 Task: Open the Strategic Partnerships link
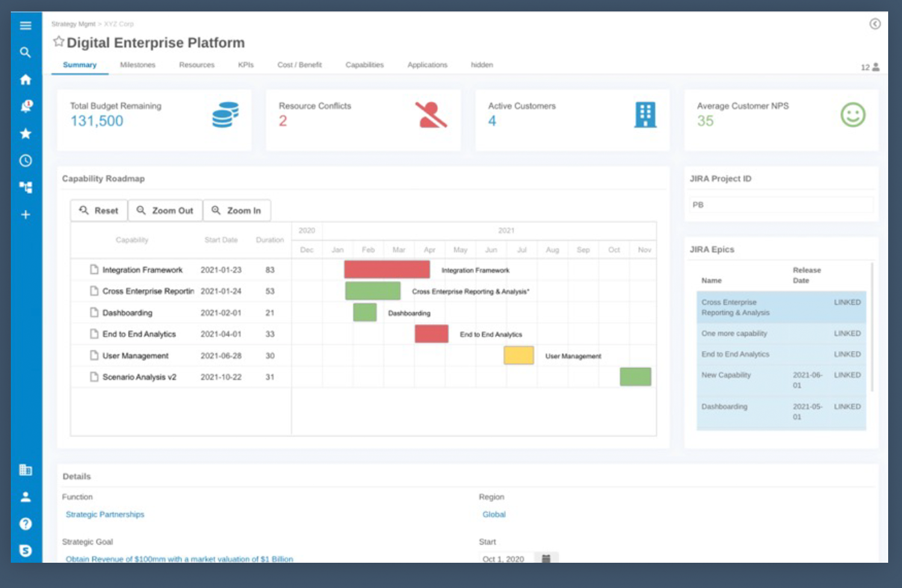coord(105,515)
